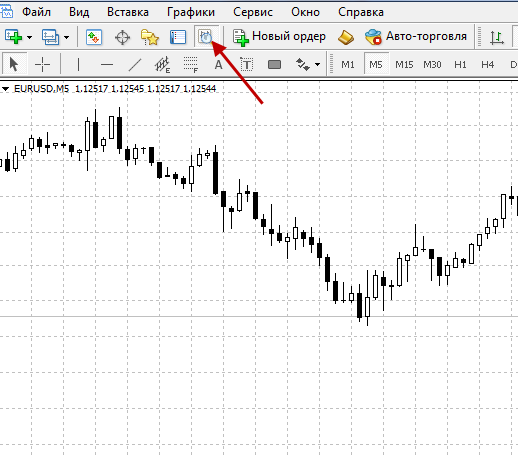
Task: Click the EURUSD,M5 chart title triangle
Action: point(5,89)
